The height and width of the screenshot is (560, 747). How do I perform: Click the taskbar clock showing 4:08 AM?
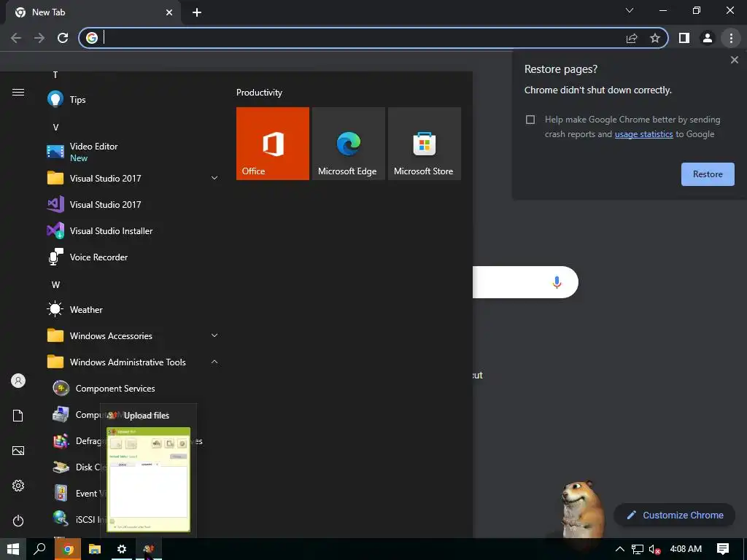(x=686, y=549)
